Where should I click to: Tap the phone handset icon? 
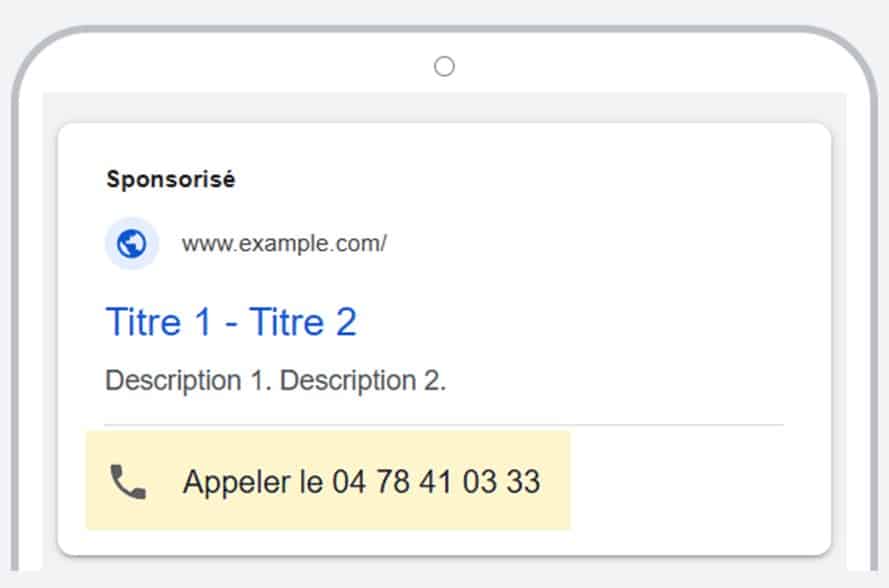[x=128, y=482]
